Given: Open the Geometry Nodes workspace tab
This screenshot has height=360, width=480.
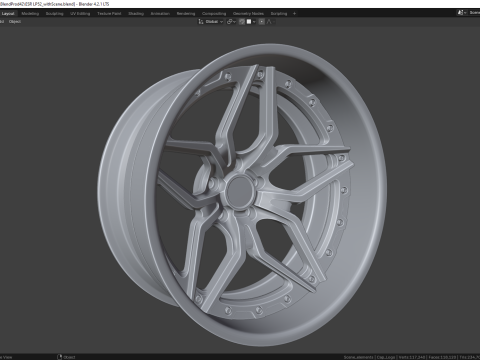Looking at the screenshot, I should [x=248, y=14].
